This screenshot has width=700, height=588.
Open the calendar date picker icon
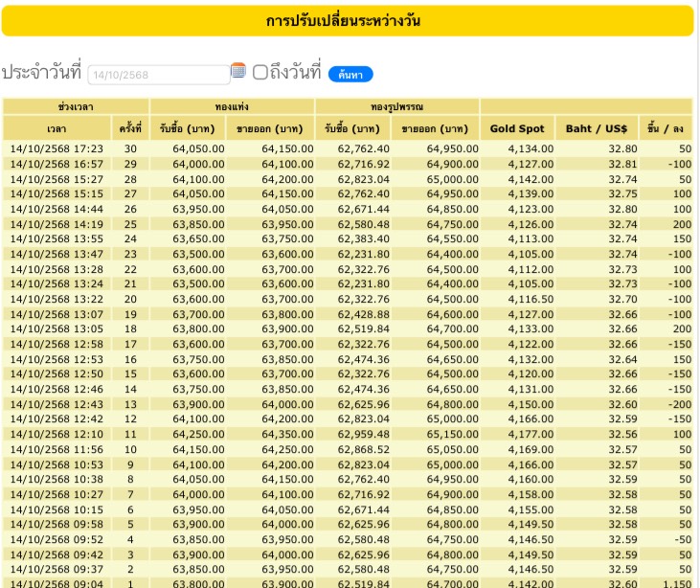click(238, 71)
